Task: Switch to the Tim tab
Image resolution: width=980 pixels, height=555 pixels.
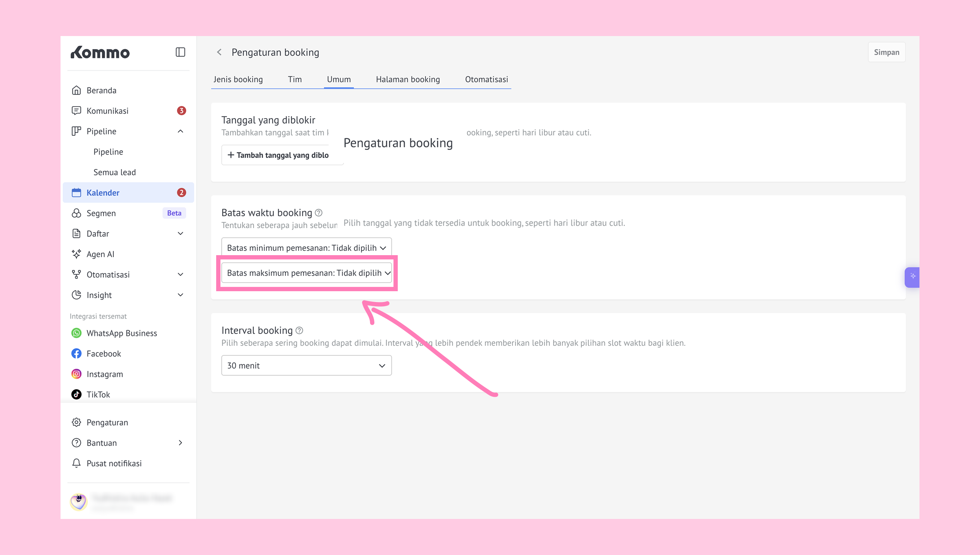Action: (295, 79)
